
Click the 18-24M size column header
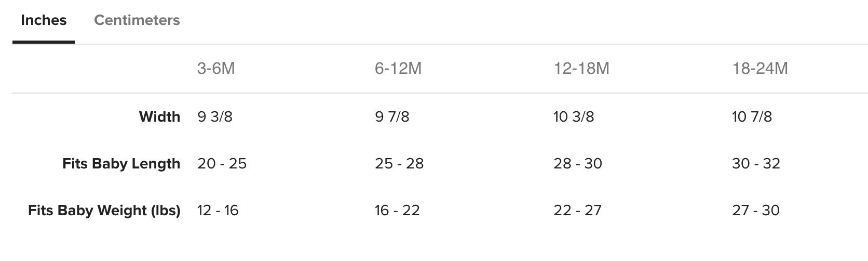pos(760,69)
